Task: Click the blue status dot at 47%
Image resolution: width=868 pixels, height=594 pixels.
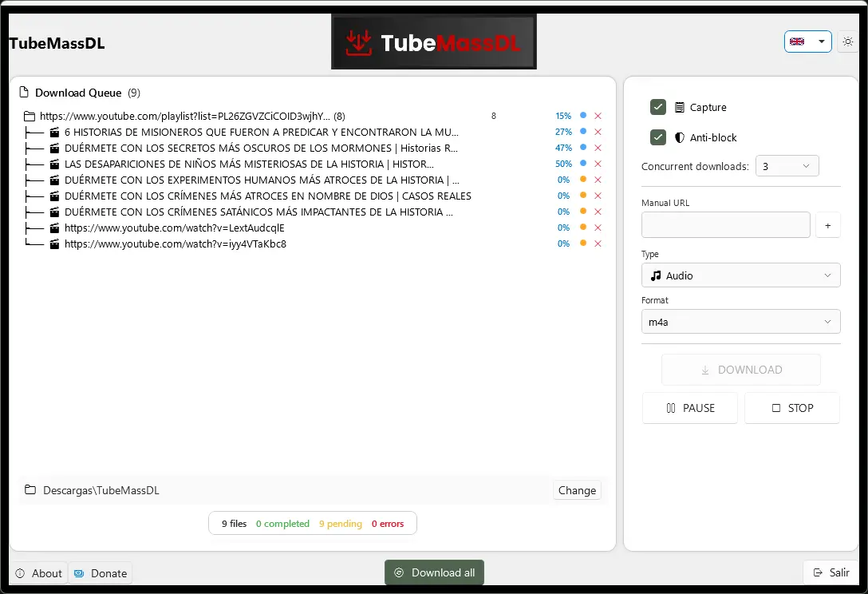Action: point(583,147)
